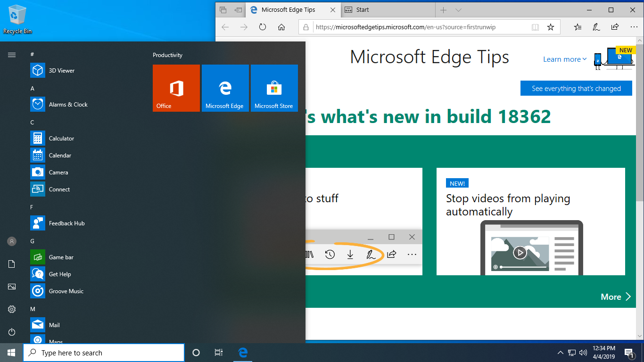The image size is (644, 362).
Task: Open Groove Music app
Action: coord(66,291)
